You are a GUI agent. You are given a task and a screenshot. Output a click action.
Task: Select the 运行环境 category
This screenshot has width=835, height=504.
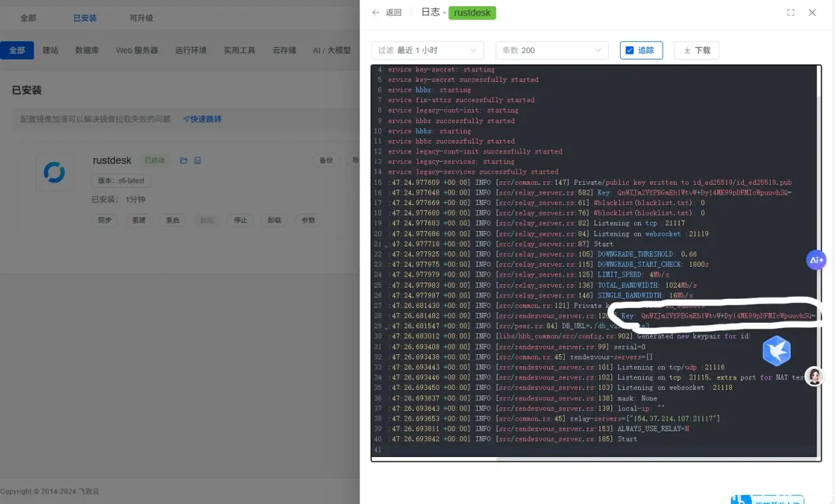[x=191, y=50]
